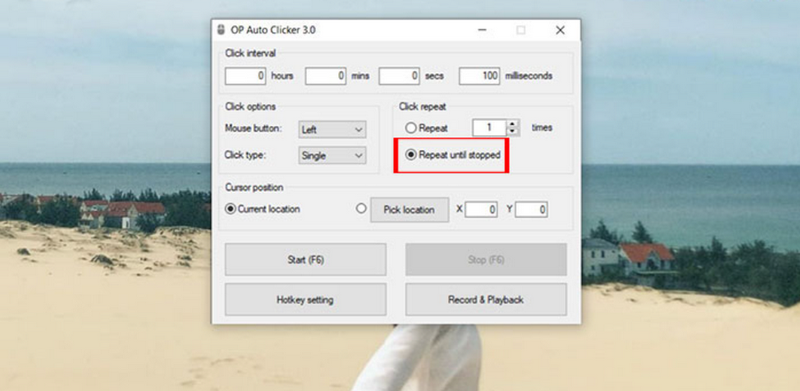
Task: Open Record & Playback
Action: point(486,300)
